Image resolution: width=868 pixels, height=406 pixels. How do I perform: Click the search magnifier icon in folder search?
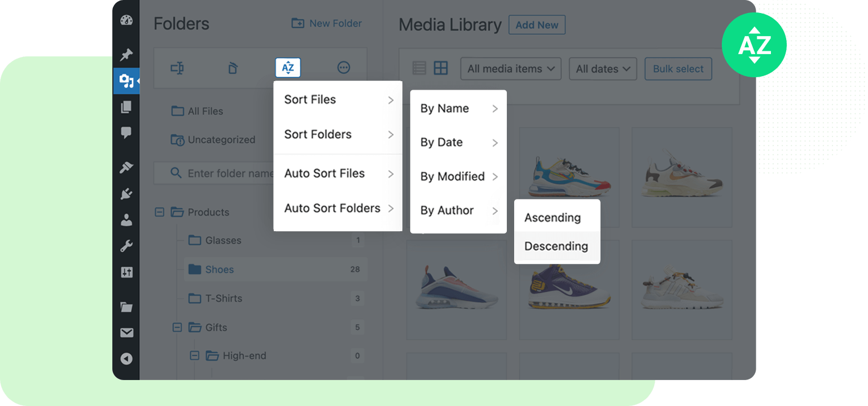tap(176, 173)
